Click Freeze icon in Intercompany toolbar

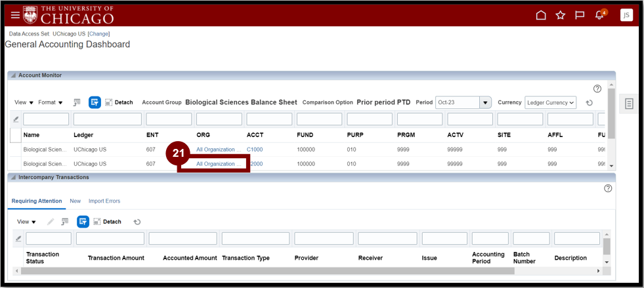coord(64,222)
